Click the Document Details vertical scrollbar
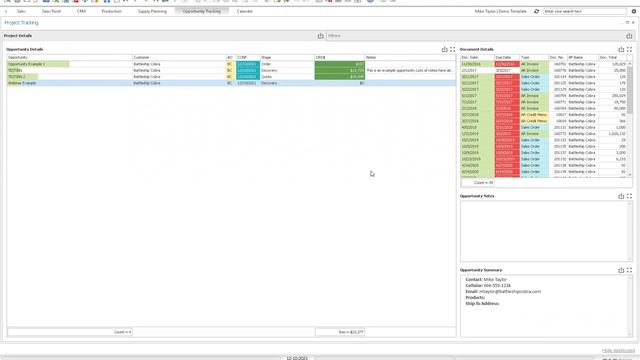This screenshot has height=360, width=640. [x=630, y=90]
